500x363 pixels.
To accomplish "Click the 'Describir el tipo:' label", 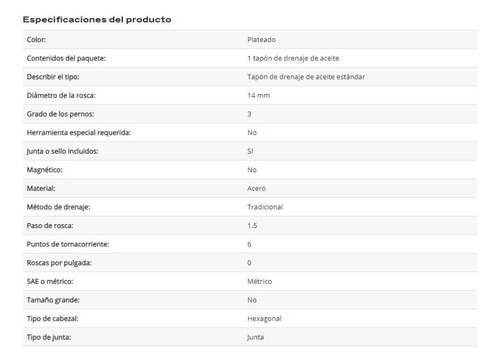I will [x=53, y=77].
